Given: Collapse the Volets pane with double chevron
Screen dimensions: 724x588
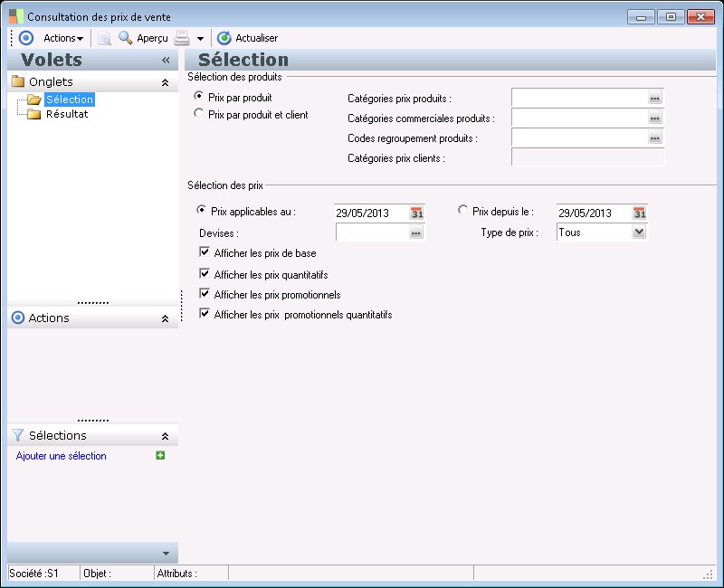Looking at the screenshot, I should pos(166,60).
